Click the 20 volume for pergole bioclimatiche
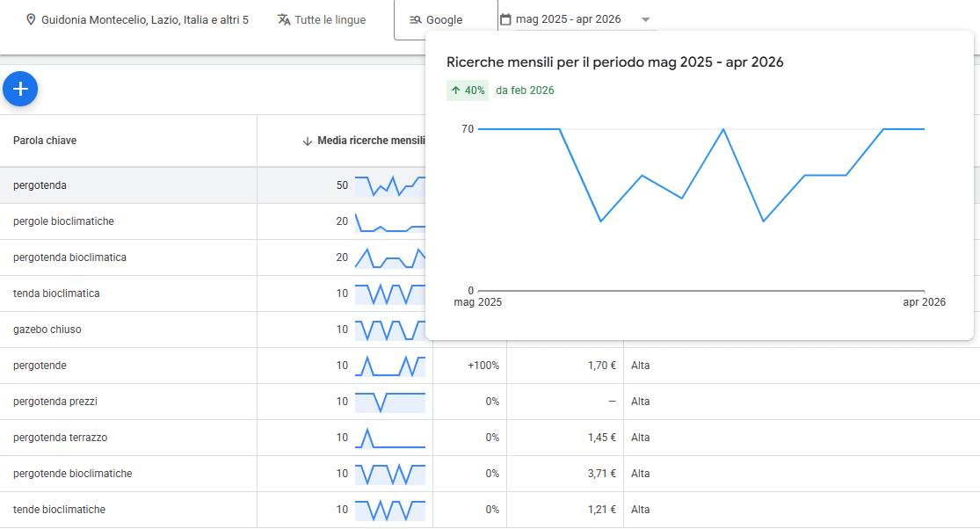The image size is (980, 529). pyautogui.click(x=342, y=221)
